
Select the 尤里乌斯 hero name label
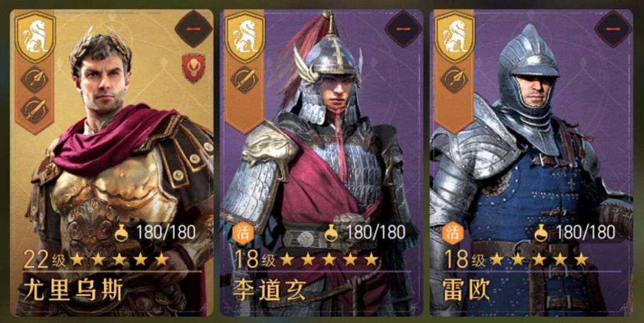click(73, 290)
